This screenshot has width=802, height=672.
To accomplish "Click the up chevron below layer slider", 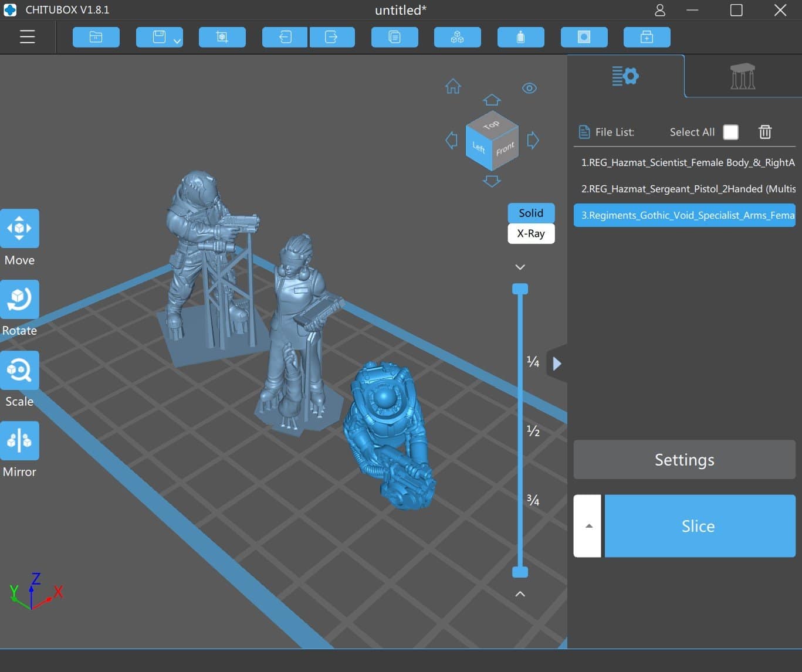I will 520,594.
